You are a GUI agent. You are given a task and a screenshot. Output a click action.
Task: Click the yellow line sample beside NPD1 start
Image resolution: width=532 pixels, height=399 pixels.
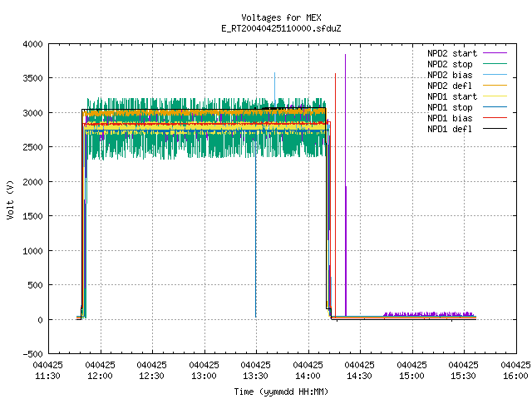tap(495, 96)
